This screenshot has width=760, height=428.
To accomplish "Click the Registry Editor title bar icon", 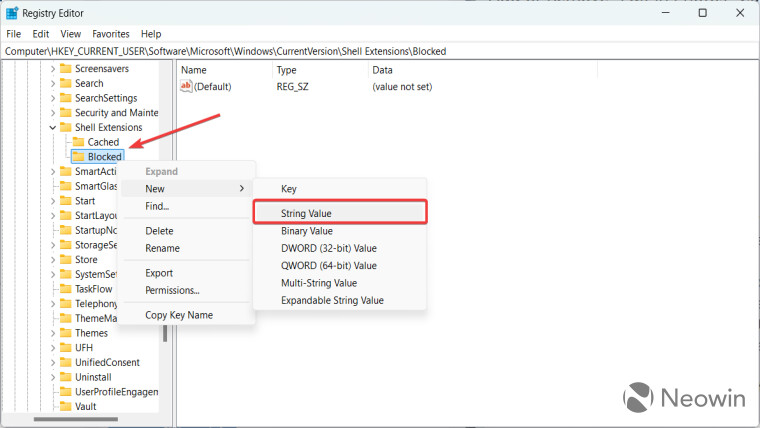I will pos(12,13).
